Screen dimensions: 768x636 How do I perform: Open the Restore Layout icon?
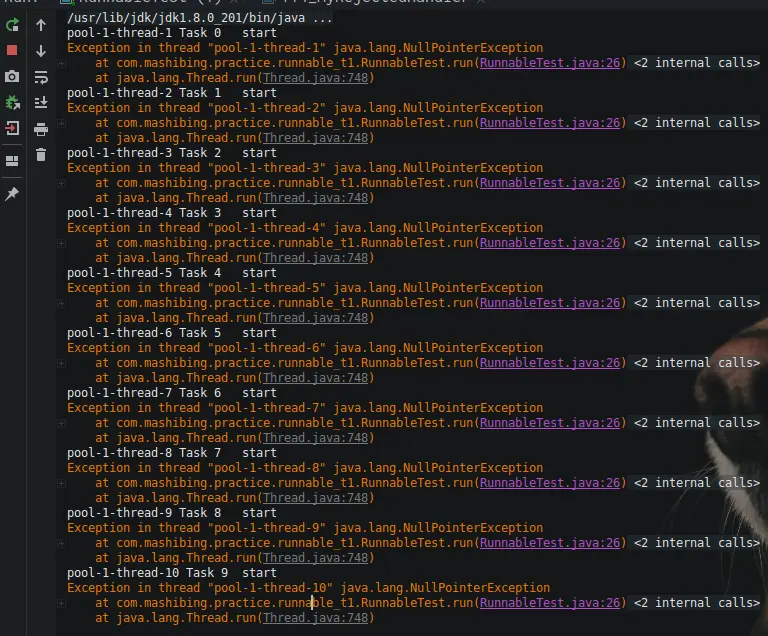(12, 160)
